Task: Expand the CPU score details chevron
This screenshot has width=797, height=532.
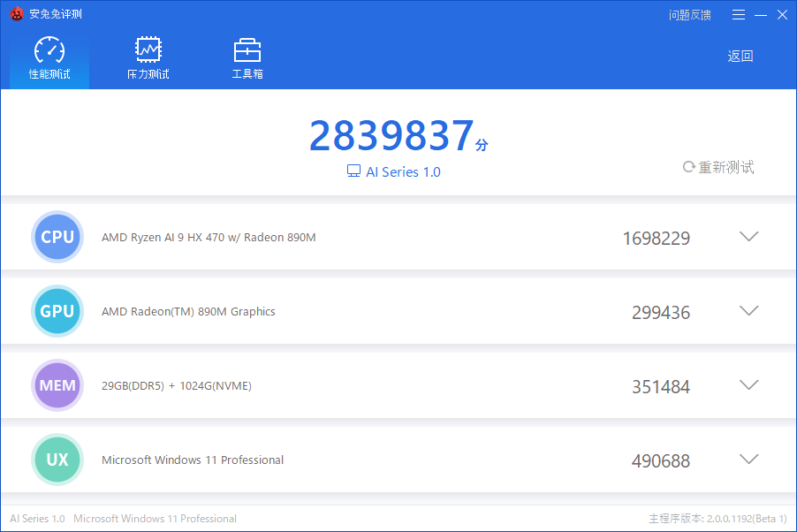Action: coord(748,237)
